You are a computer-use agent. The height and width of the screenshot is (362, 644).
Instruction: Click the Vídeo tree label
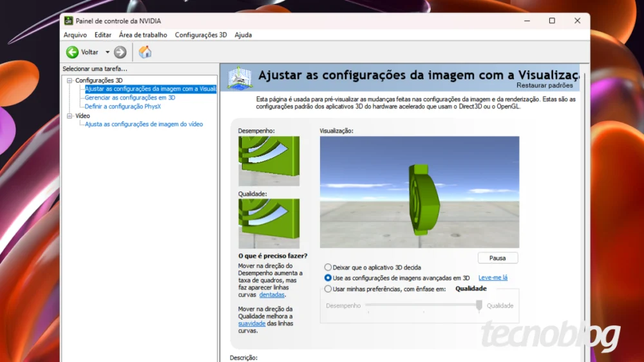[x=82, y=116]
